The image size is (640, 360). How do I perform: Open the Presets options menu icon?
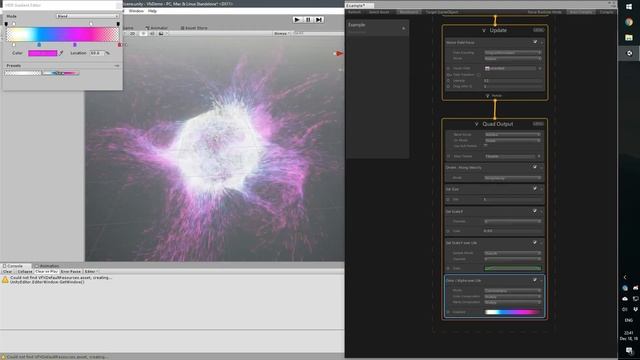pyautogui.click(x=117, y=65)
